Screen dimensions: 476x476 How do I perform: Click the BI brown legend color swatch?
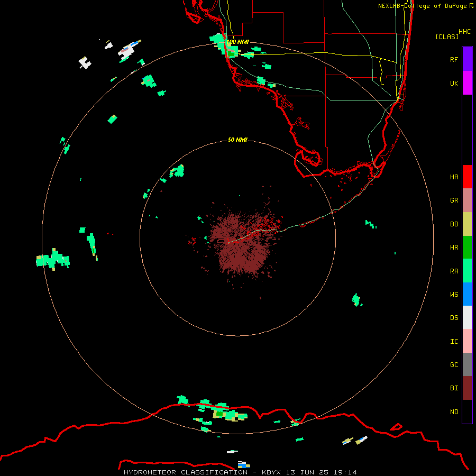467,388
